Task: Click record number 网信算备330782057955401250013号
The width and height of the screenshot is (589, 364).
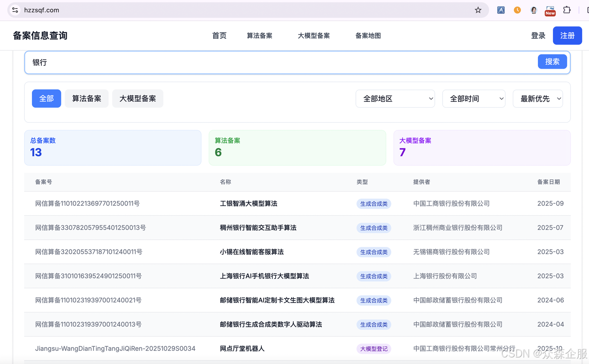Action: point(90,228)
